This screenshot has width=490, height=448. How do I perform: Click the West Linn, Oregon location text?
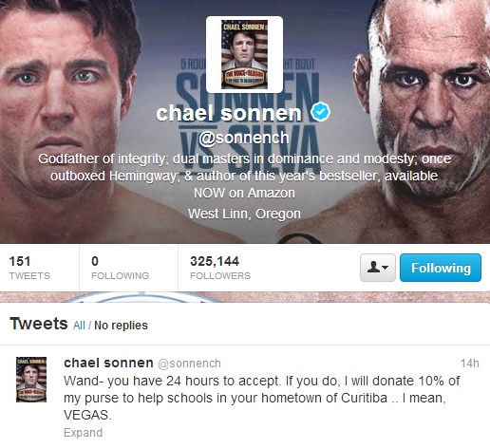(x=244, y=214)
